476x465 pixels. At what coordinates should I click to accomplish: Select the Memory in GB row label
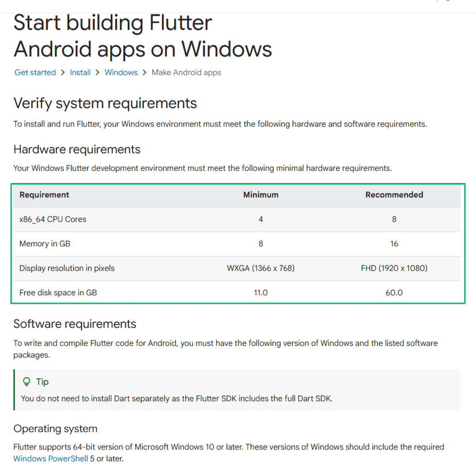[45, 244]
